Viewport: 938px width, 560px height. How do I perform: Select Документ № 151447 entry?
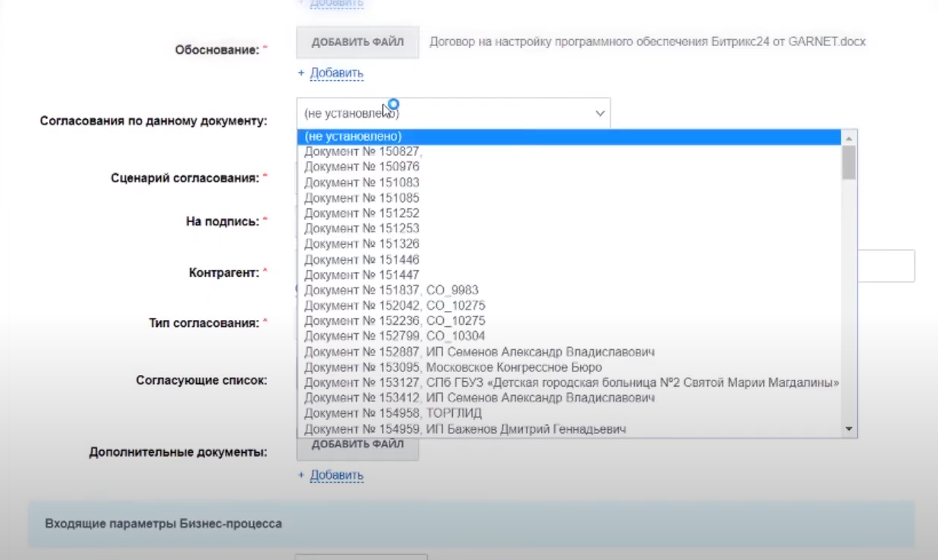click(569, 275)
